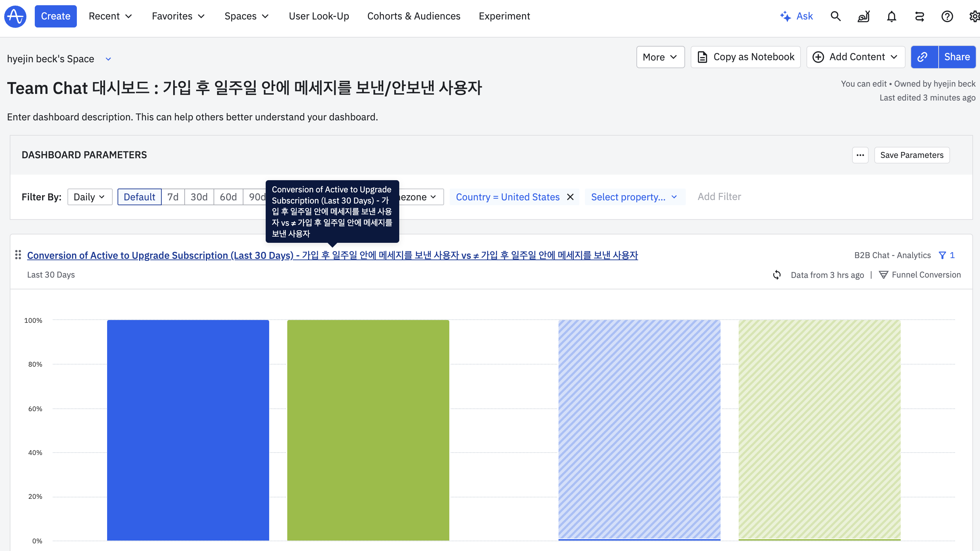The width and height of the screenshot is (980, 551).
Task: Grab the chart drag handle icon
Action: point(18,255)
